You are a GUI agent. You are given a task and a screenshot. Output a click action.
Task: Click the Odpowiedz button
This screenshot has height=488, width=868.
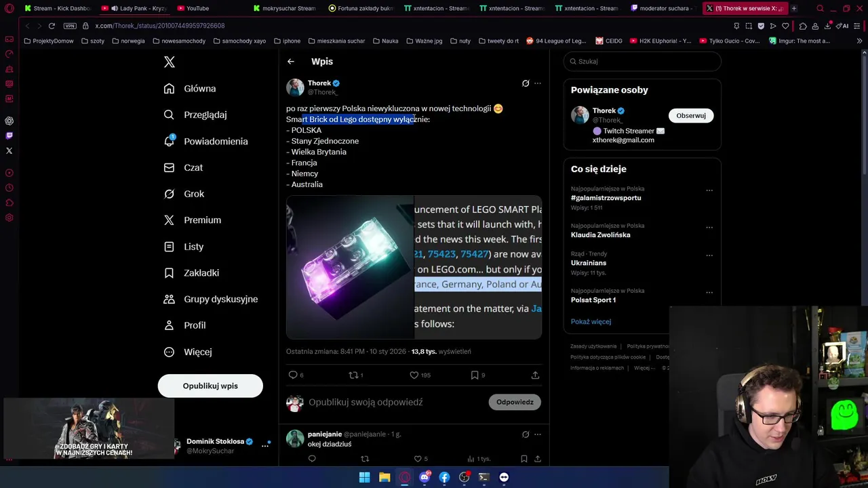coord(515,402)
